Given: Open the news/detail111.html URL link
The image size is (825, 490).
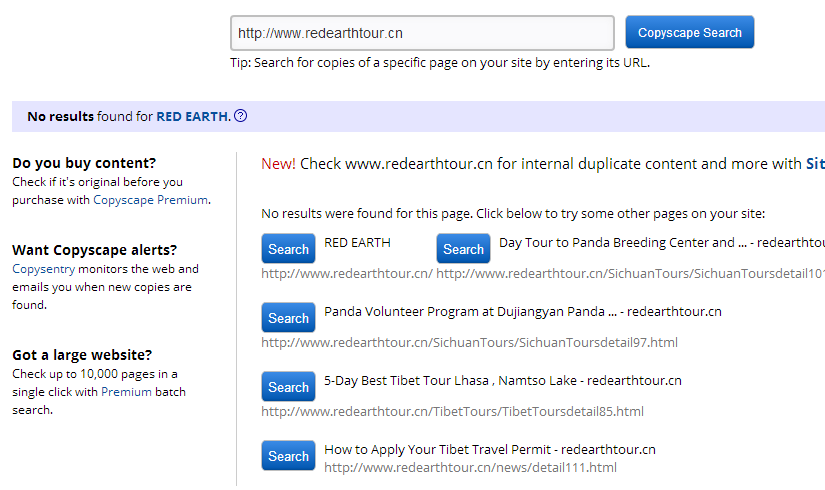Looking at the screenshot, I should coord(470,467).
